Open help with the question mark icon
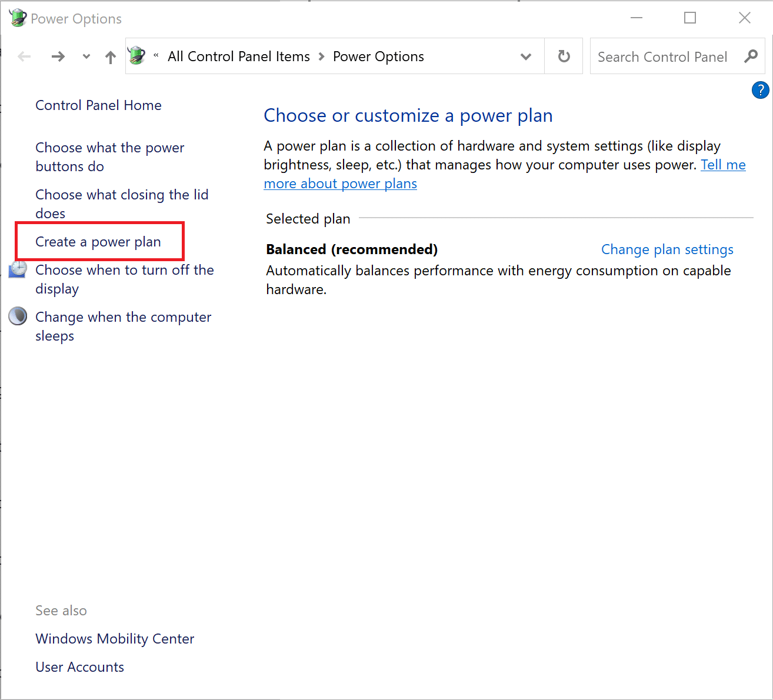The image size is (773, 700). tap(760, 90)
